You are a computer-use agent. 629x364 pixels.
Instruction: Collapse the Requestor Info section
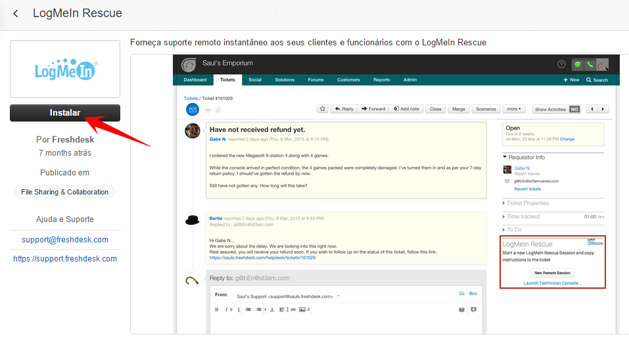click(x=524, y=157)
